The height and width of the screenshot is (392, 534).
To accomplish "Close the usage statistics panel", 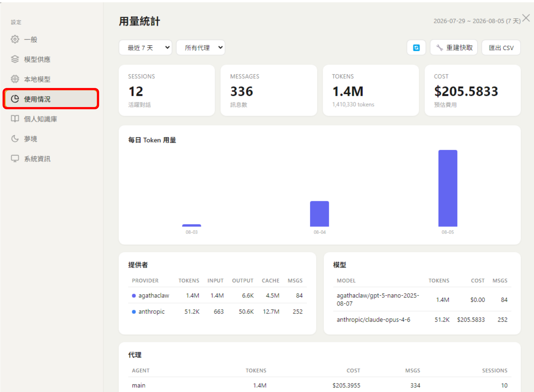I will click(x=526, y=18).
